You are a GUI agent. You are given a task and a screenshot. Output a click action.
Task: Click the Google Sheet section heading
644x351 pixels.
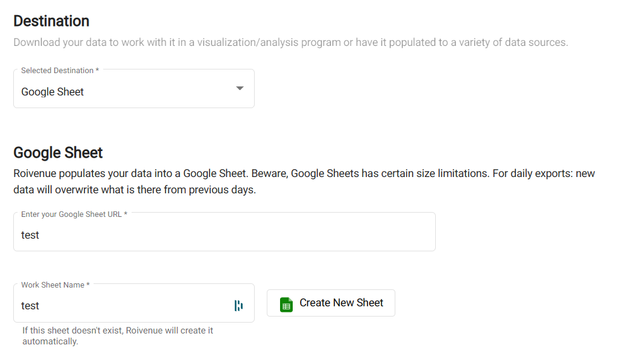58,152
